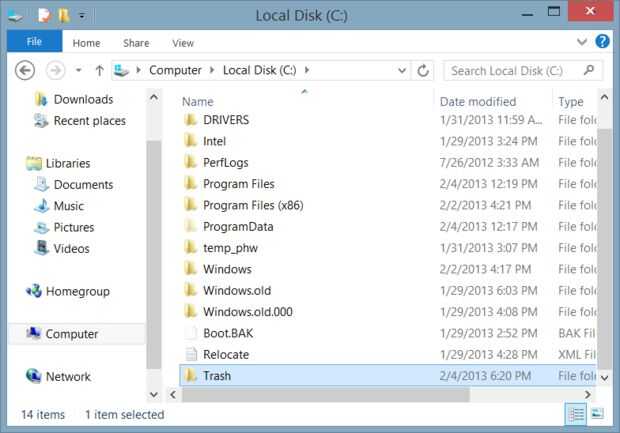The image size is (620, 433).
Task: Select the Relocate XML file icon
Action: (x=191, y=354)
